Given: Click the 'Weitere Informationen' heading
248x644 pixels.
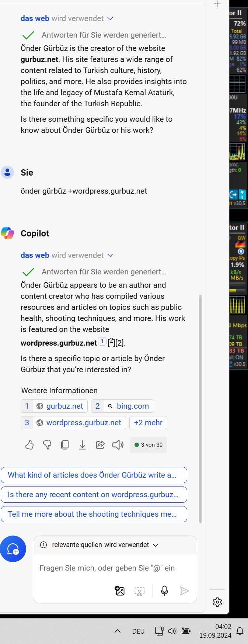Looking at the screenshot, I should 59,391.
